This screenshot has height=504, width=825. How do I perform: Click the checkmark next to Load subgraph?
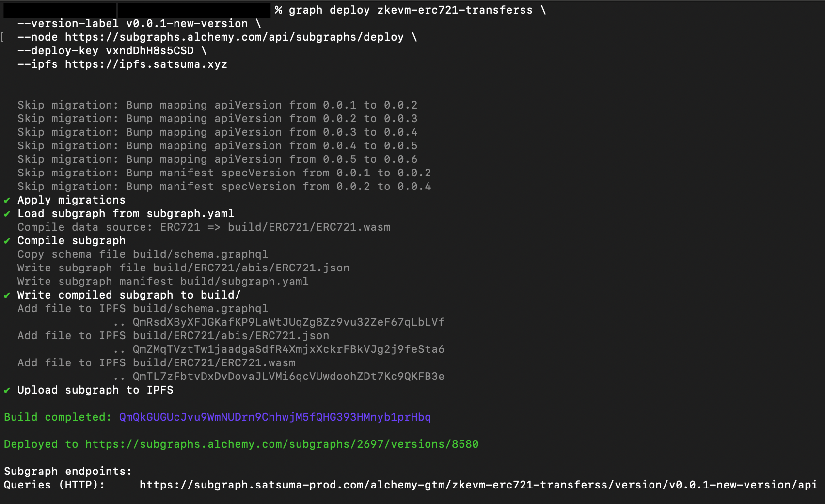[x=7, y=214]
